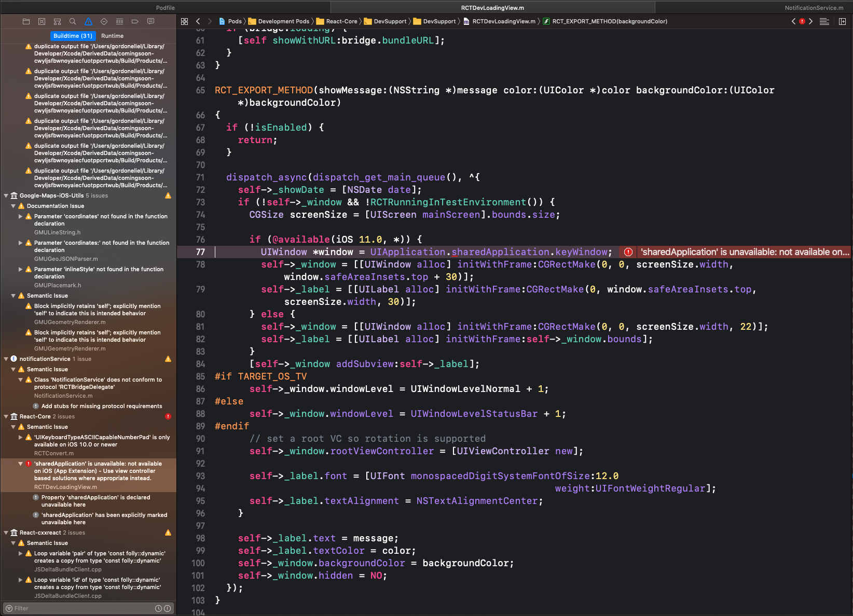This screenshot has width=853, height=616.
Task: Open the Project navigator folder icon
Action: coord(26,21)
